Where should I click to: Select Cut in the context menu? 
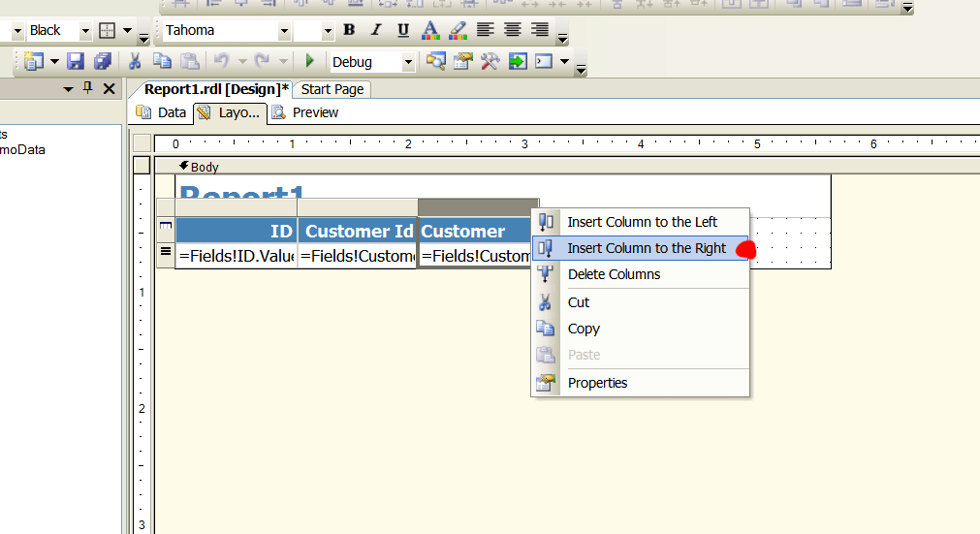641,302
